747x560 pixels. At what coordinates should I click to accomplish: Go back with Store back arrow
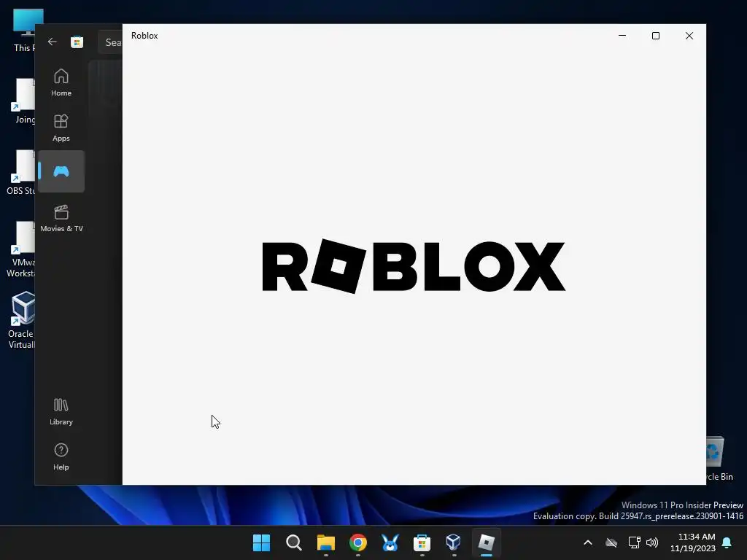[52, 42]
